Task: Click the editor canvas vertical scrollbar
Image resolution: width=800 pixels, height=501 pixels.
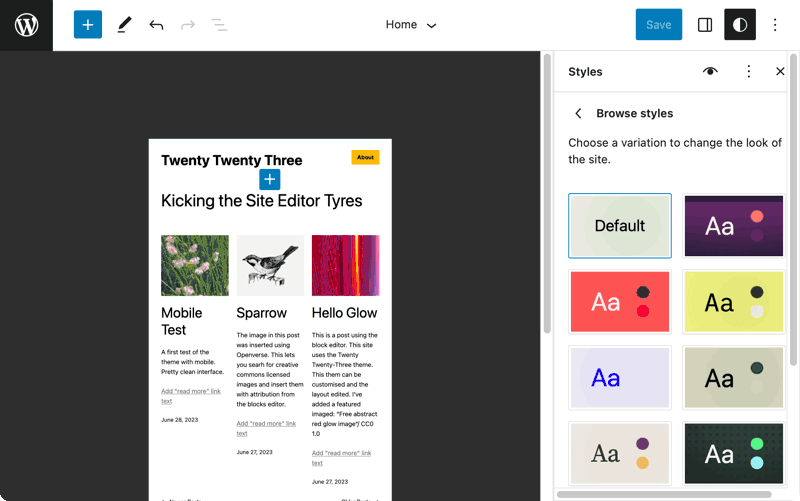Action: (x=547, y=194)
